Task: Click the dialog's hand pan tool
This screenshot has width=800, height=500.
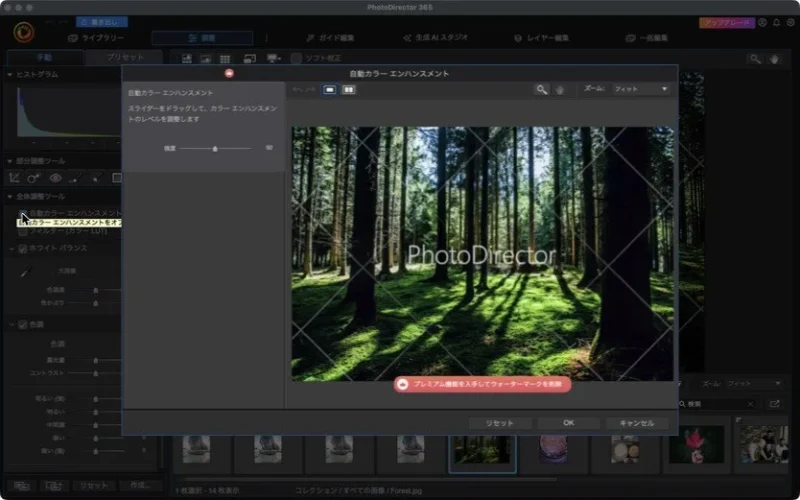Action: coord(560,90)
